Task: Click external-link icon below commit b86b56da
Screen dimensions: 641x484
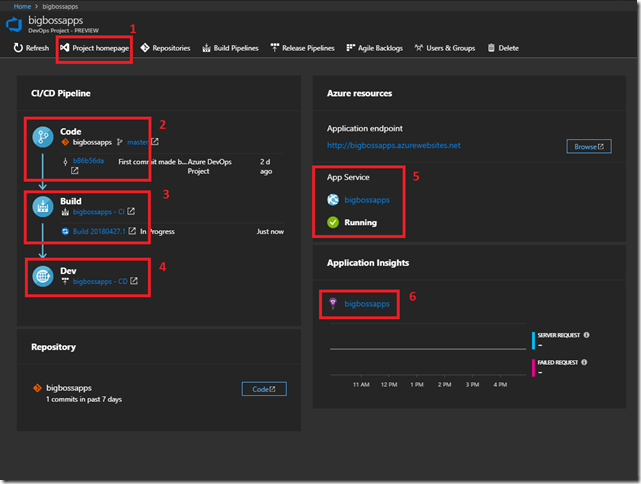Action: (x=74, y=170)
